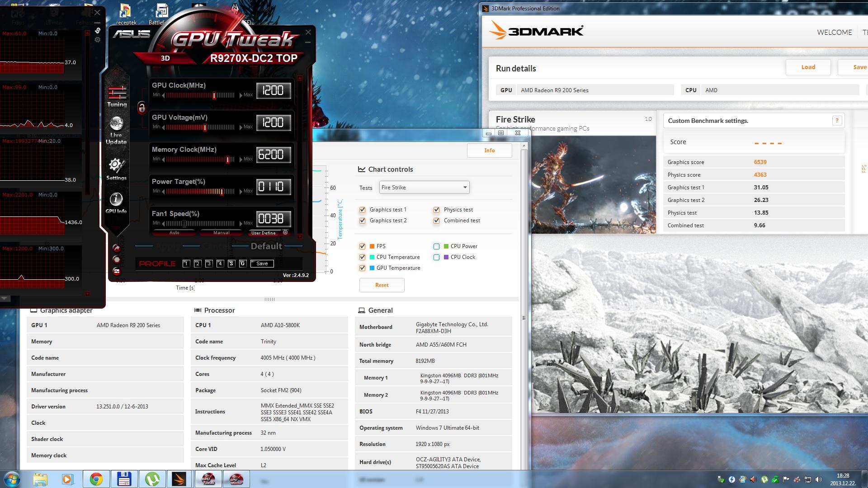This screenshot has width=868, height=488.
Task: Open uTorrent from the taskbar
Action: tap(152, 479)
